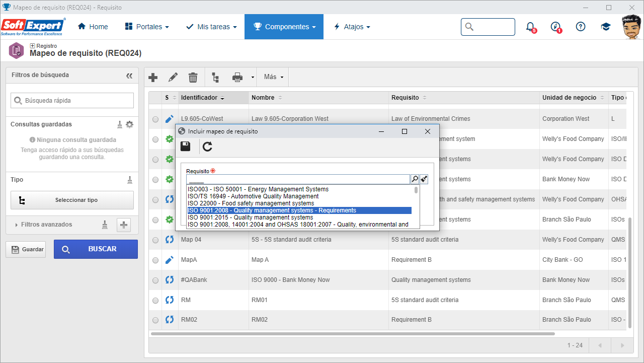Open the Atajos dropdown menu
This screenshot has width=644, height=363.
click(x=352, y=27)
